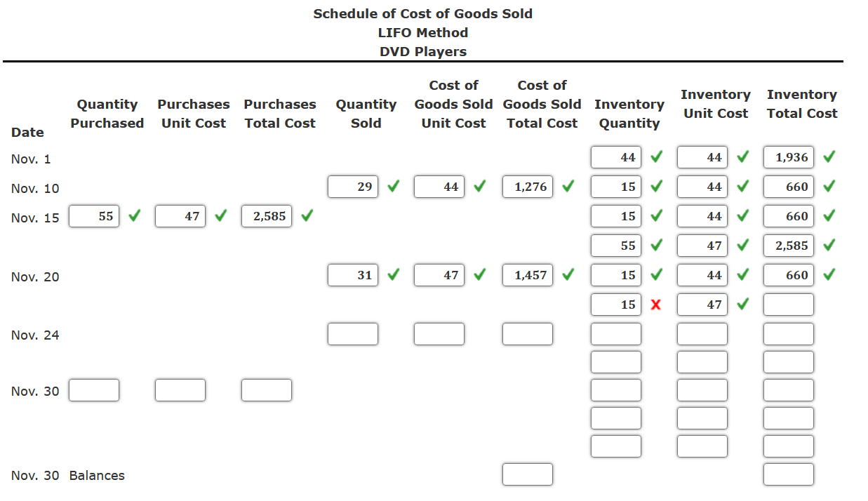
Task: Click the green checkmark beside Nov. 1 inventory quantity 44
Action: (x=656, y=157)
